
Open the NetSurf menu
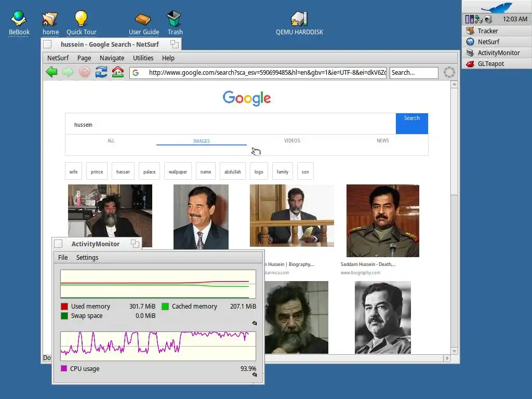(58, 58)
